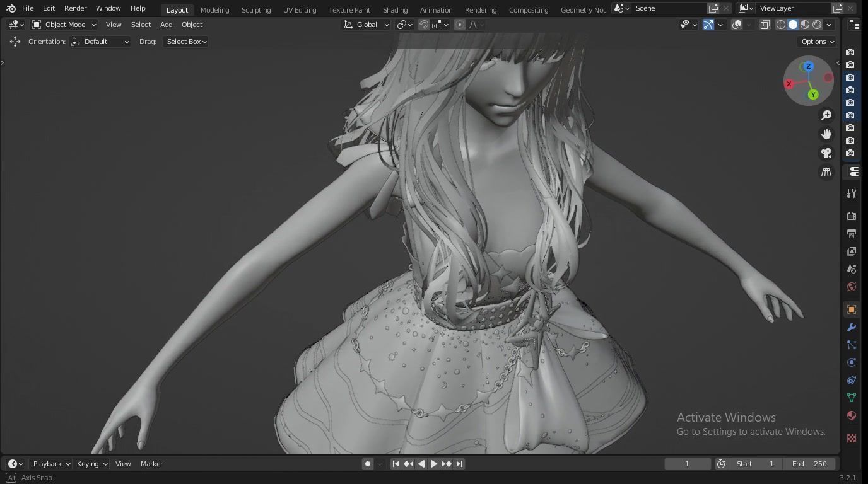The height and width of the screenshot is (484, 868).
Task: Open the Object properties tab
Action: 852,309
